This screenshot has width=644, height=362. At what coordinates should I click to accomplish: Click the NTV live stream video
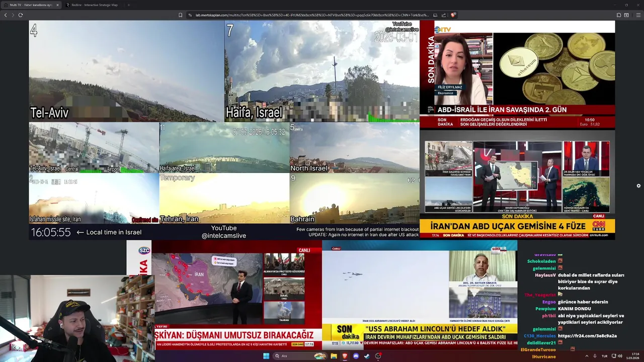pos(517,74)
